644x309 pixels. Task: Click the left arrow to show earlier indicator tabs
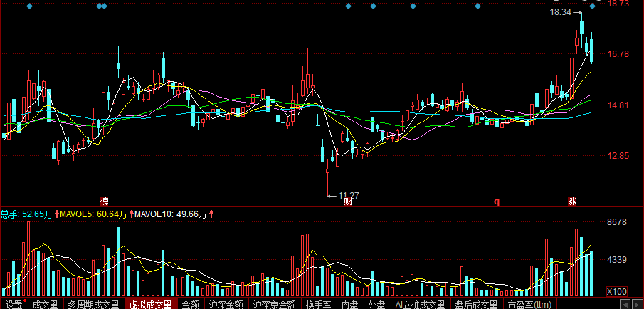[x=624, y=305]
